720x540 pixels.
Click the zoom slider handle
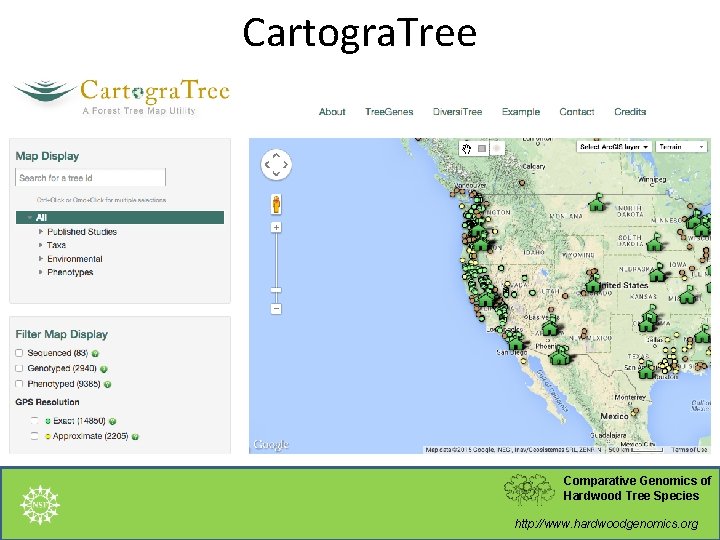pos(276,290)
